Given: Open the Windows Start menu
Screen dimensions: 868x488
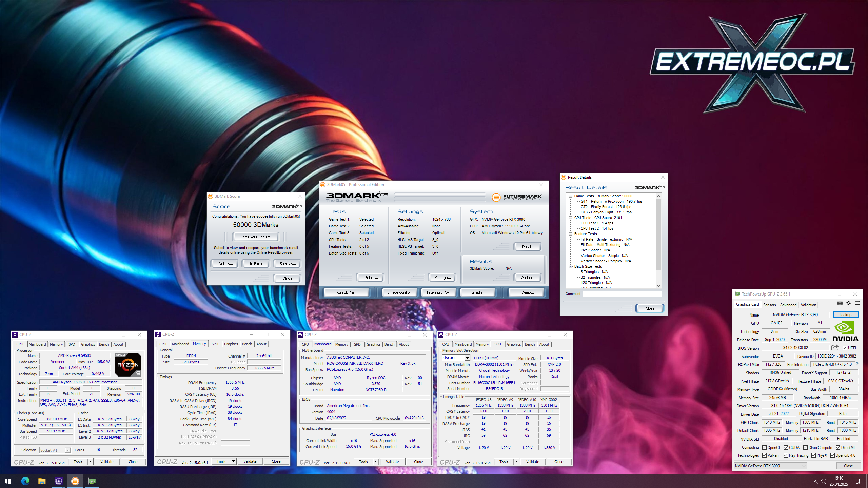Looking at the screenshot, I should pos(8,481).
